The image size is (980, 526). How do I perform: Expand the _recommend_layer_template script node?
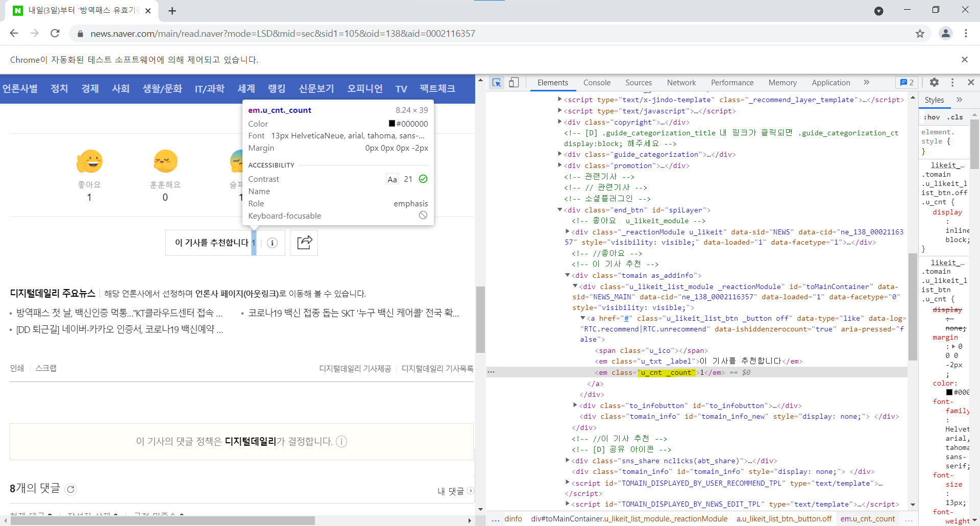[560, 99]
